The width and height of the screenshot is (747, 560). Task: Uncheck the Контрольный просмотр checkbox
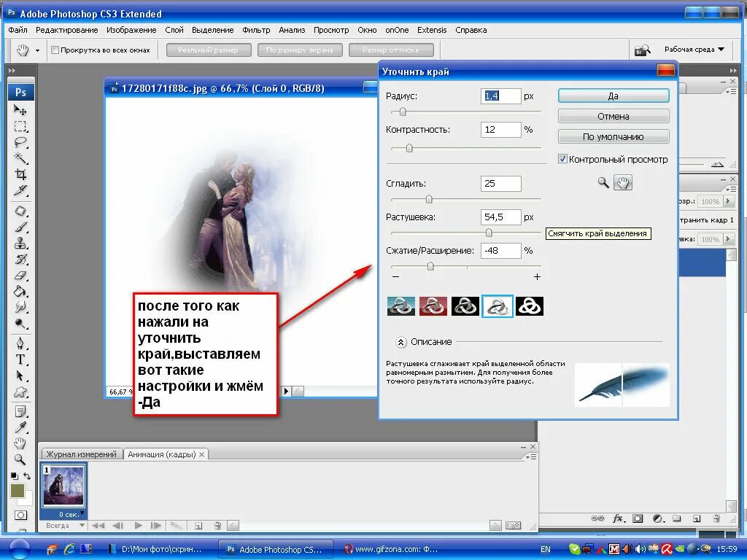point(562,159)
